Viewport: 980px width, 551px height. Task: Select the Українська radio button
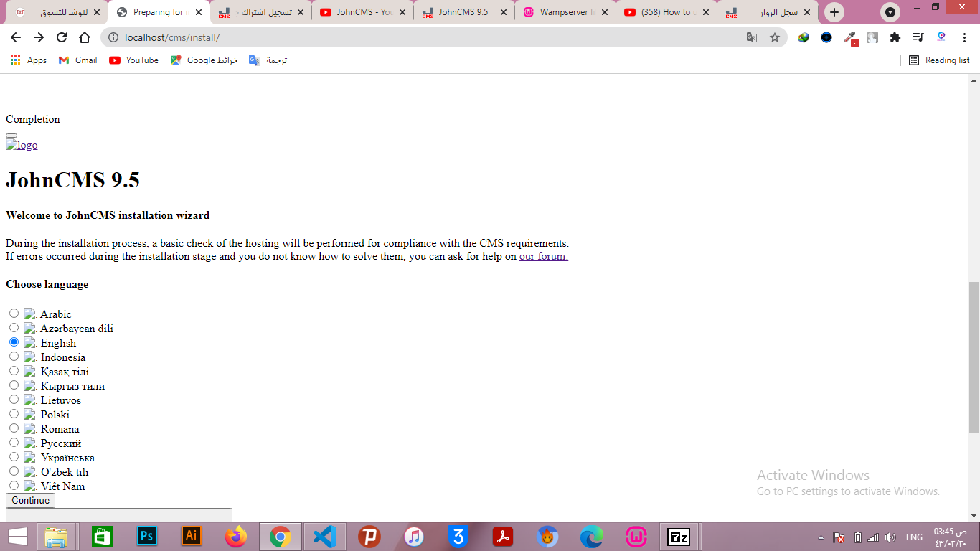pos(14,457)
